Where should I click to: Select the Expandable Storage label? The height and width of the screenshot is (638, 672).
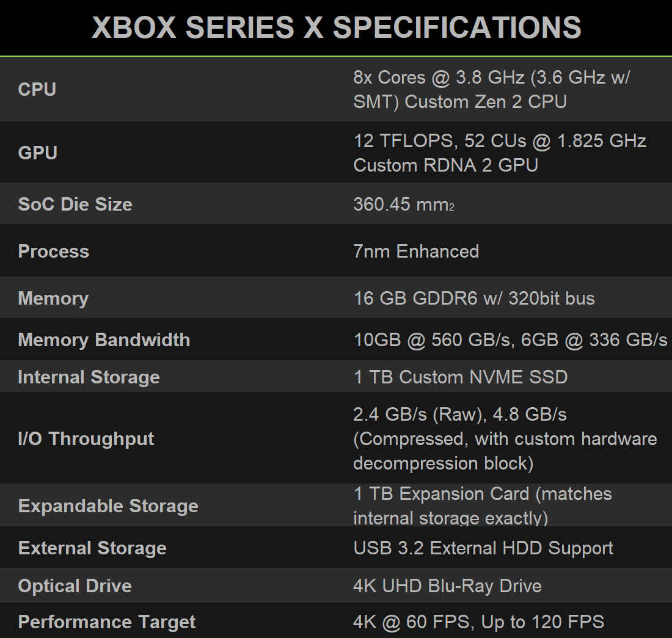pyautogui.click(x=108, y=506)
